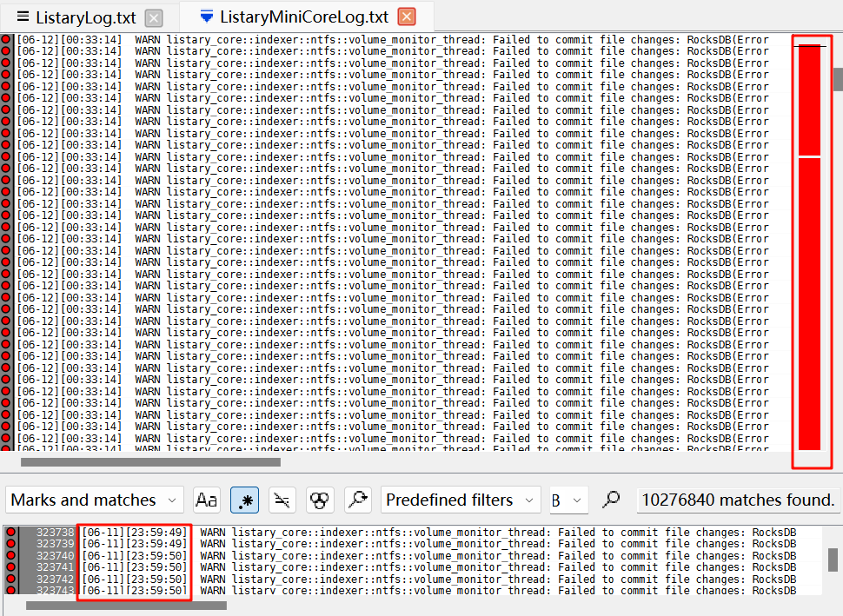Screen dimensions: 843x616
Task: Open the search history combo box arrow
Action: (575, 500)
